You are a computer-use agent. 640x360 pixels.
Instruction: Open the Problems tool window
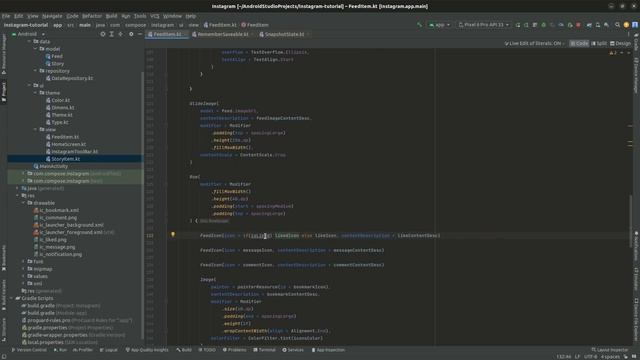(234, 350)
